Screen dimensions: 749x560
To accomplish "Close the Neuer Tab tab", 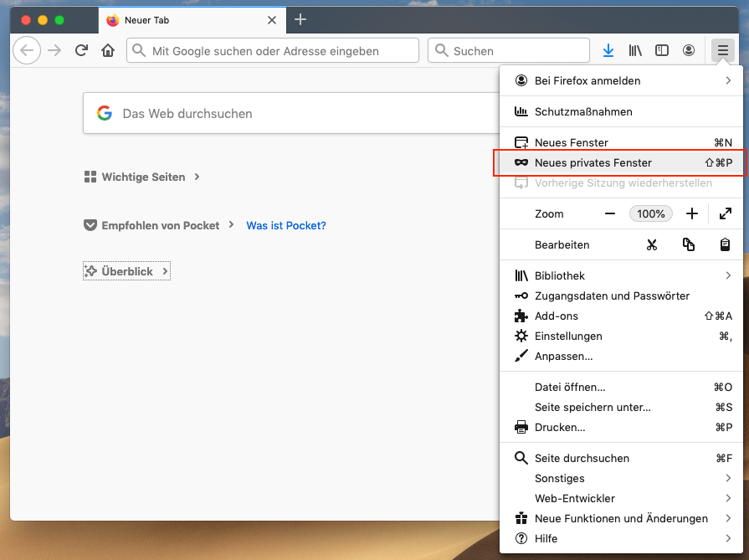I will [272, 20].
